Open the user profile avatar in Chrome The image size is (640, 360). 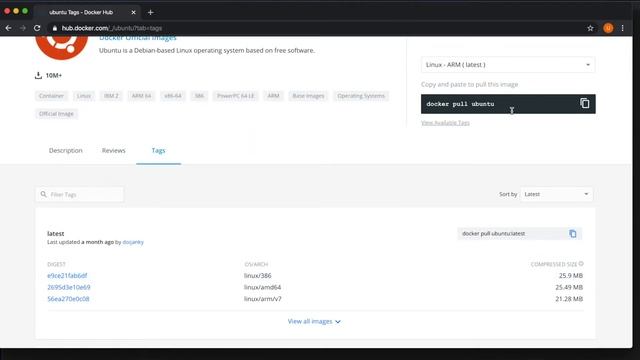click(608, 28)
